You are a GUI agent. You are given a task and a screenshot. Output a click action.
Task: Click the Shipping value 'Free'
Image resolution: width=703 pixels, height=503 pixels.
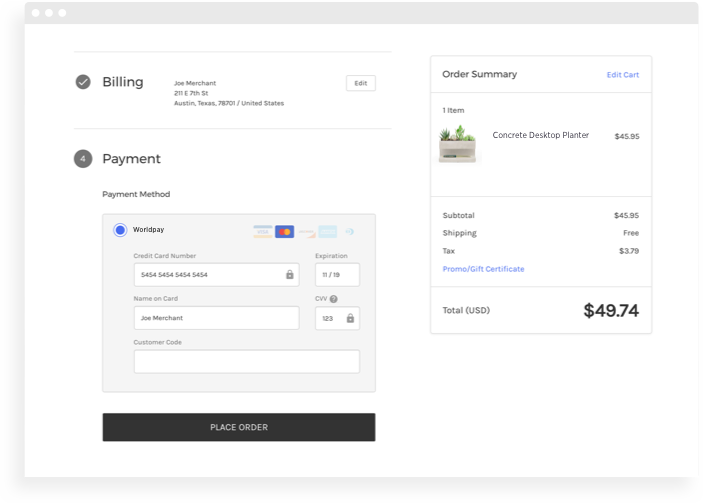click(x=631, y=233)
